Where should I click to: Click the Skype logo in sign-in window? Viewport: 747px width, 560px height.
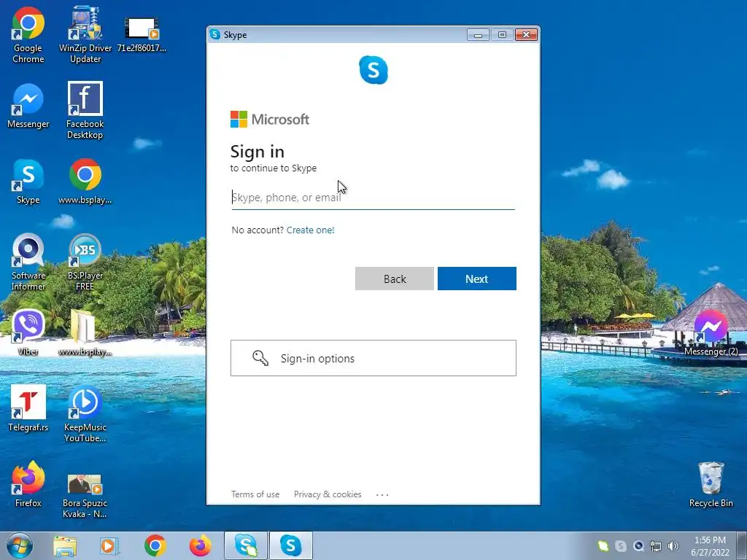point(373,70)
